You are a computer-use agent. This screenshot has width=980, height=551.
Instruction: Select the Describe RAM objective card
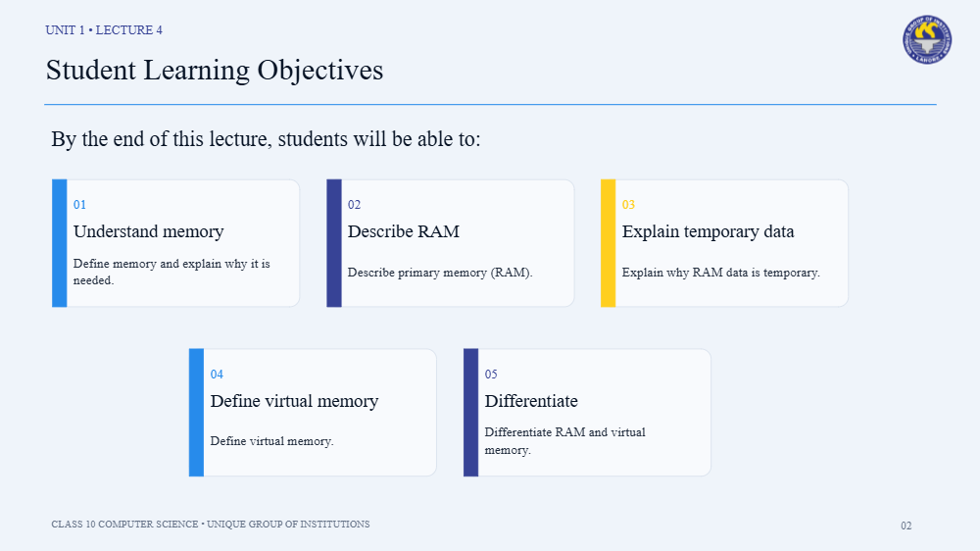(450, 243)
